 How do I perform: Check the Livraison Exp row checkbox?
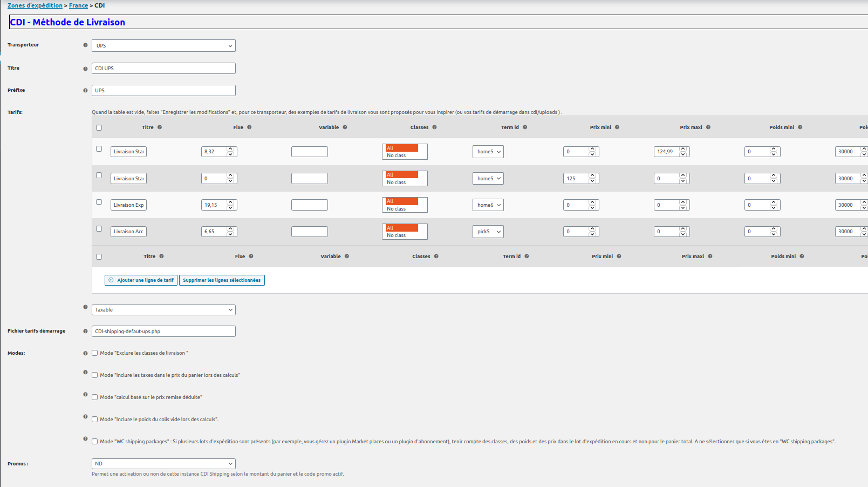99,202
